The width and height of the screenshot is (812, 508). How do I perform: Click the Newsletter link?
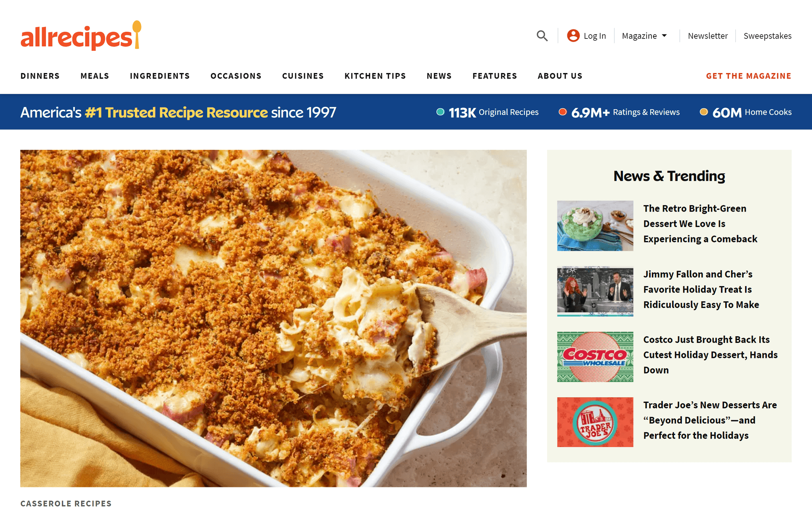pyautogui.click(x=708, y=36)
